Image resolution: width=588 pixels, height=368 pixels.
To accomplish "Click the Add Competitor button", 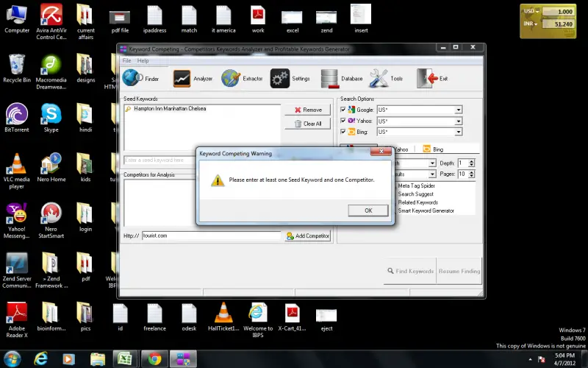I will click(307, 236).
